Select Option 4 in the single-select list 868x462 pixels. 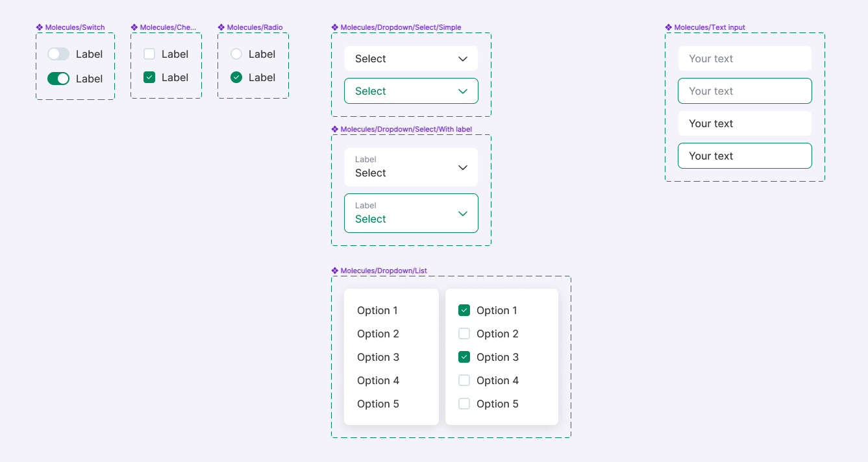[378, 380]
